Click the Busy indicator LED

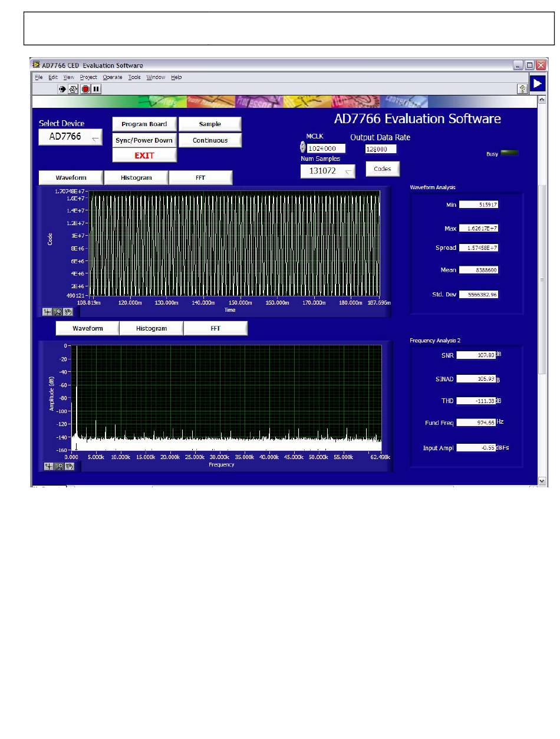509,153
